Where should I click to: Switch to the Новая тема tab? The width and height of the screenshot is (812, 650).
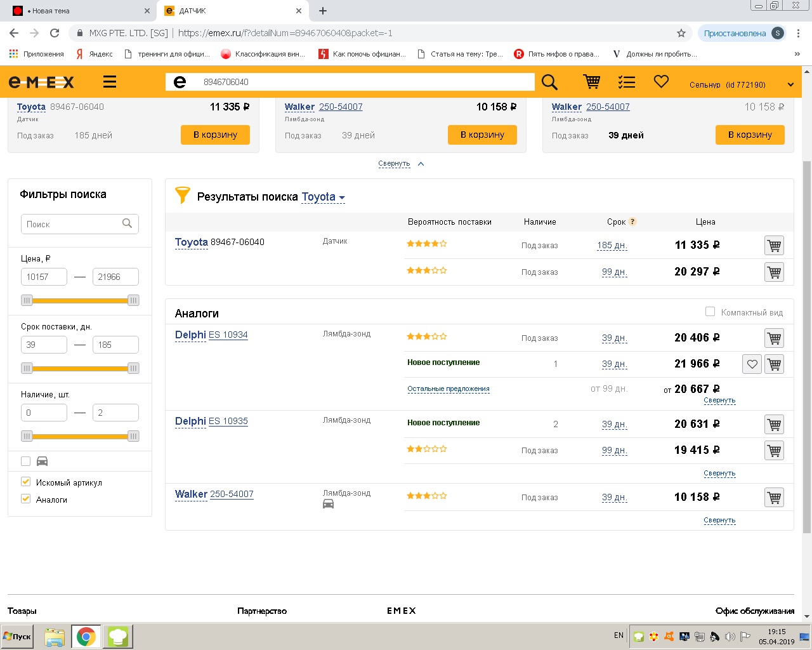(x=79, y=11)
